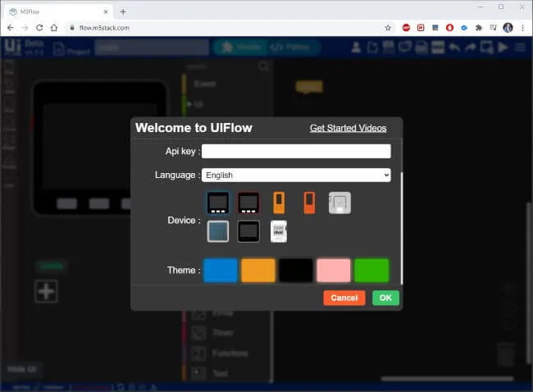Click the blurred undo arrow in UIFlow toolbar

coord(454,48)
